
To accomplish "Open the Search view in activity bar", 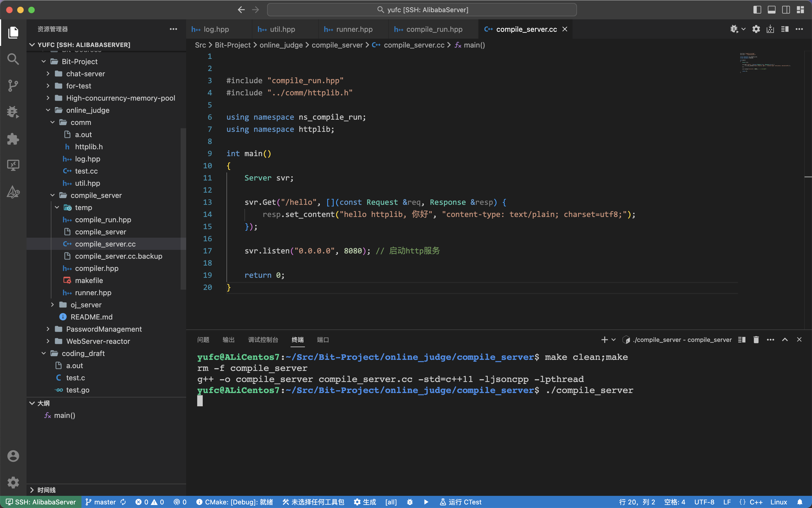I will click(x=13, y=59).
